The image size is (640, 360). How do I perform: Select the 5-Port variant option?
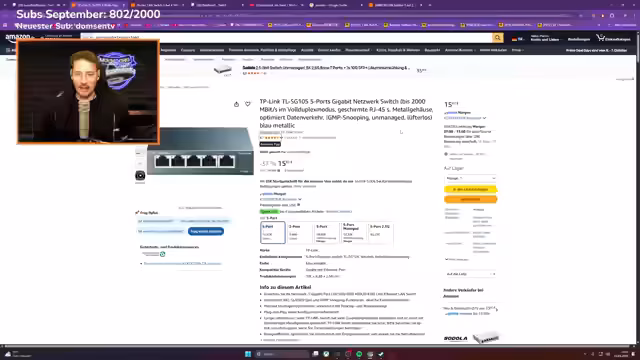point(273,233)
